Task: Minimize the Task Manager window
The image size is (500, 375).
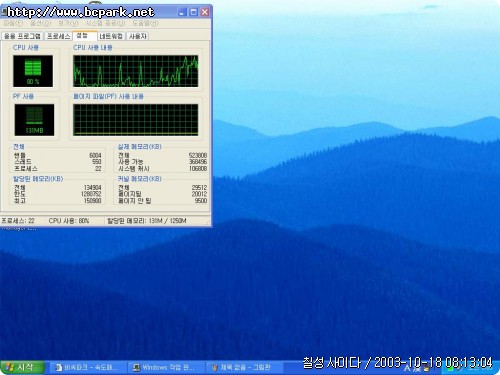Action: coord(182,12)
